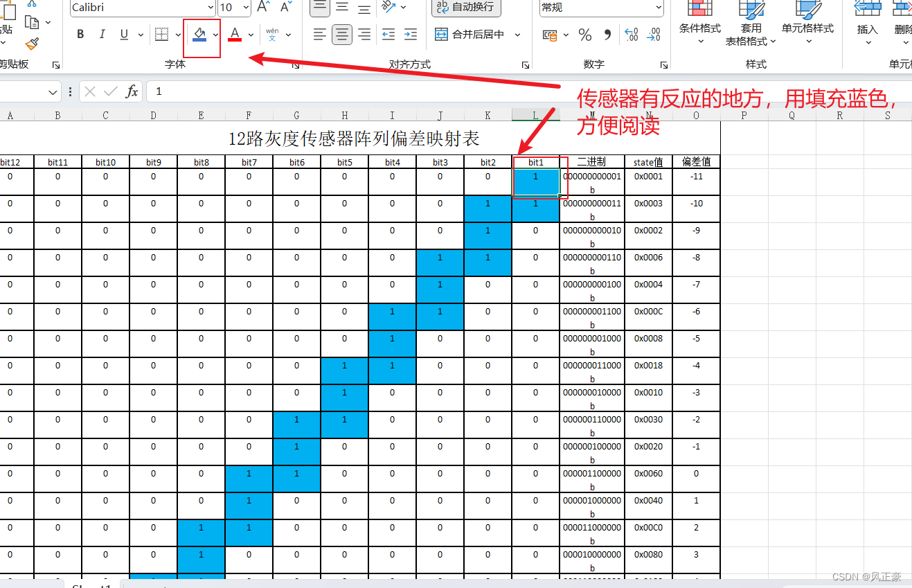
Task: Expand the borders dropdown arrow
Action: (179, 35)
